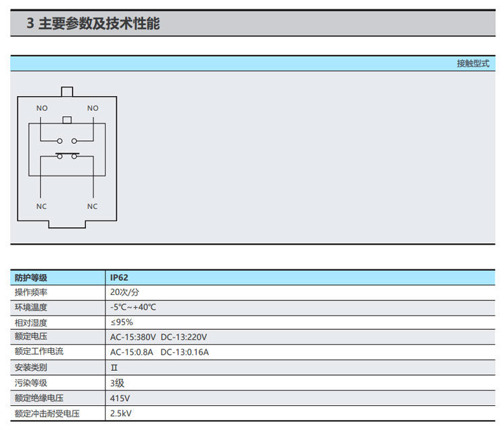This screenshot has width=504, height=426.
Task: Select the AC-15:380V rated voltage text
Action: [133, 337]
